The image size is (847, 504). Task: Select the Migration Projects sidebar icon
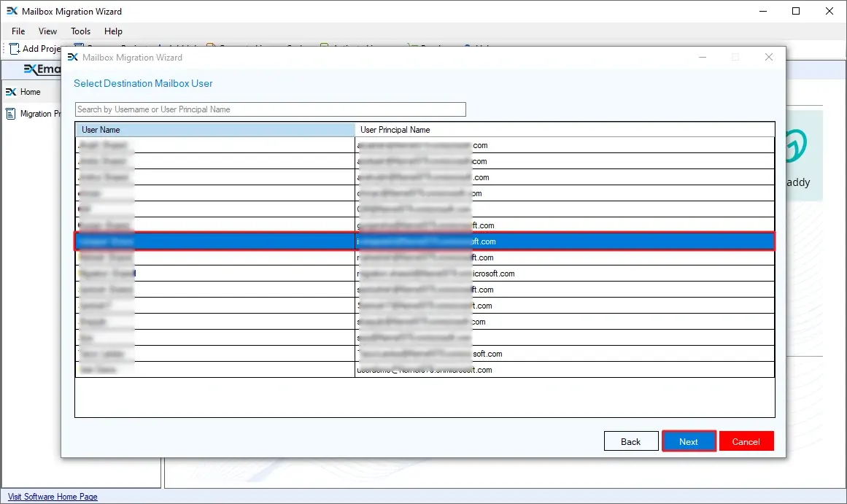pyautogui.click(x=11, y=114)
